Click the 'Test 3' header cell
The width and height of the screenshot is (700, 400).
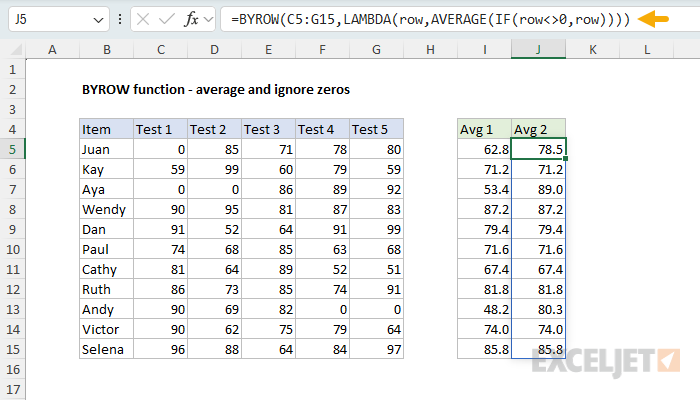pyautogui.click(x=269, y=129)
